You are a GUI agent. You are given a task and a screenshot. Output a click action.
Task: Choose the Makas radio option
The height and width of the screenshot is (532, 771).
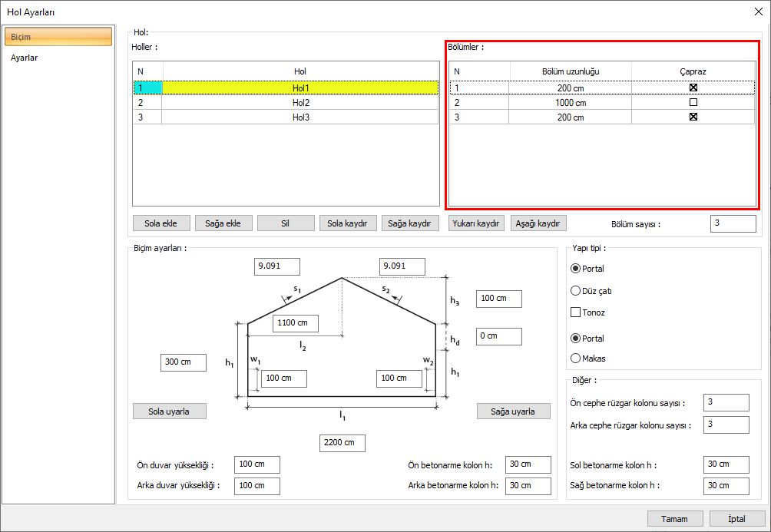click(576, 358)
